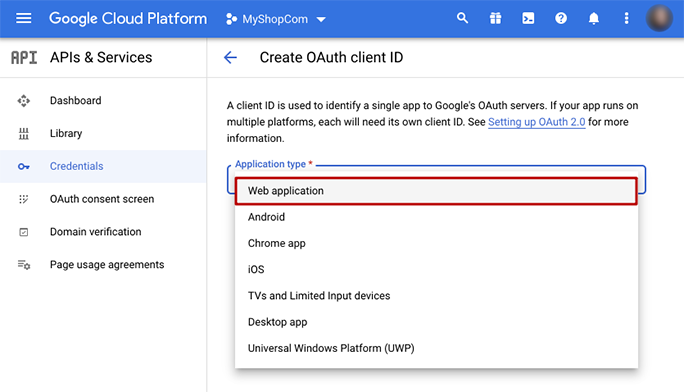Viewport: 684px width, 392px height.
Task: Click the Library icon in sidebar
Action: [24, 133]
